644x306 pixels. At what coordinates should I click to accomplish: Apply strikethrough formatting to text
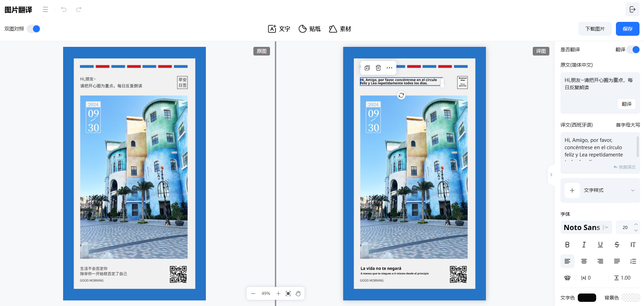click(617, 245)
